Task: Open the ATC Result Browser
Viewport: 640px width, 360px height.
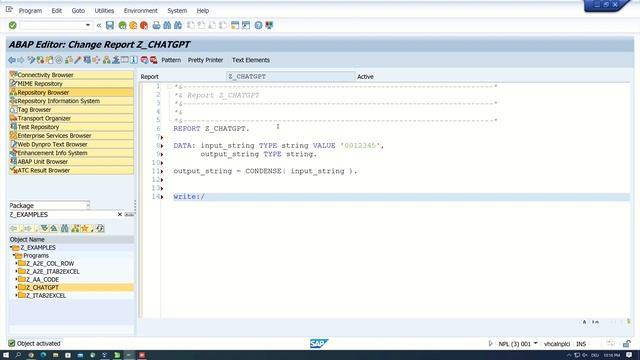Action: click(x=71, y=171)
